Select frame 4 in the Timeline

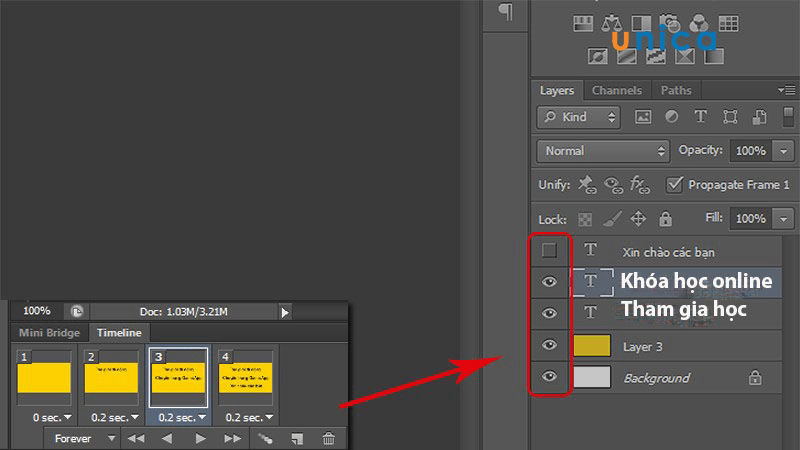tap(245, 378)
